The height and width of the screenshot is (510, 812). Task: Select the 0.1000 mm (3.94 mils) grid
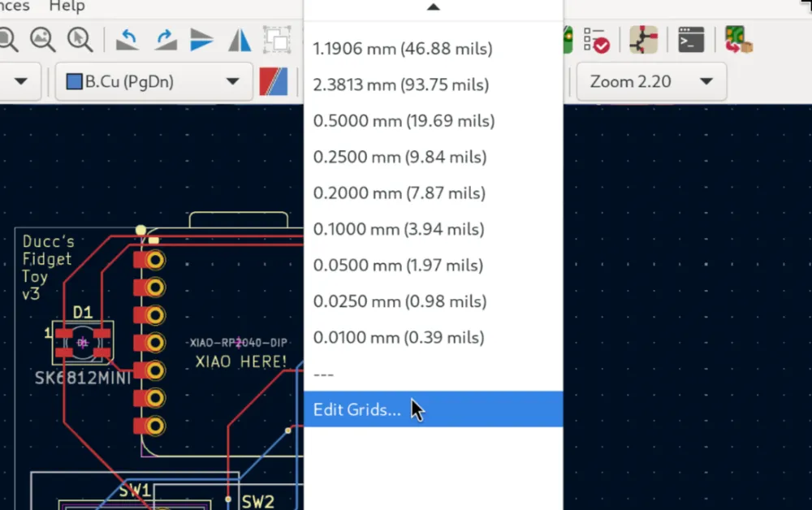(x=399, y=229)
